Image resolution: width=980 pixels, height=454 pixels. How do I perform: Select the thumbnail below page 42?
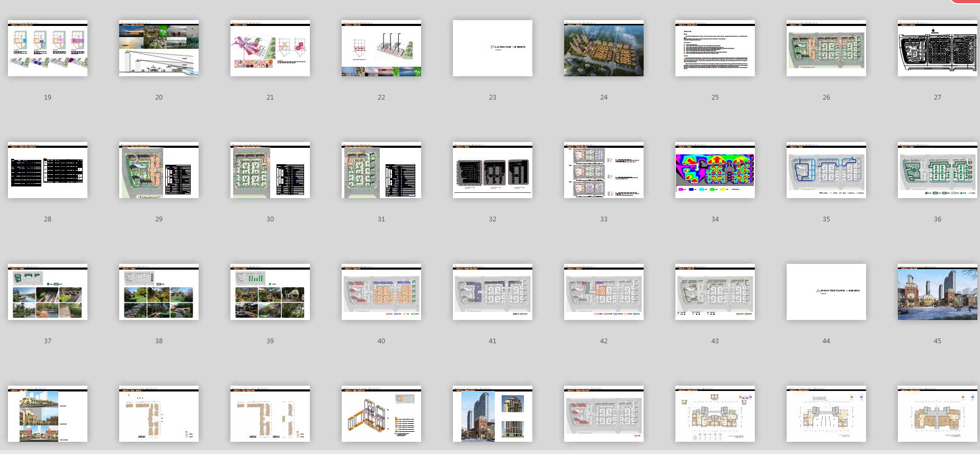604,414
